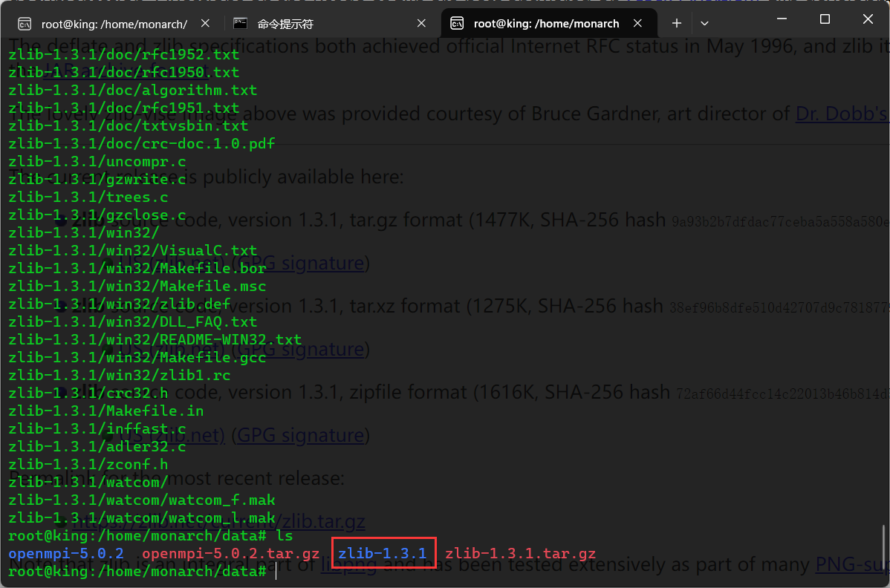The height and width of the screenshot is (588, 890).
Task: Click the line zlib-1.3.1/gzclose.c
Action: point(97,215)
